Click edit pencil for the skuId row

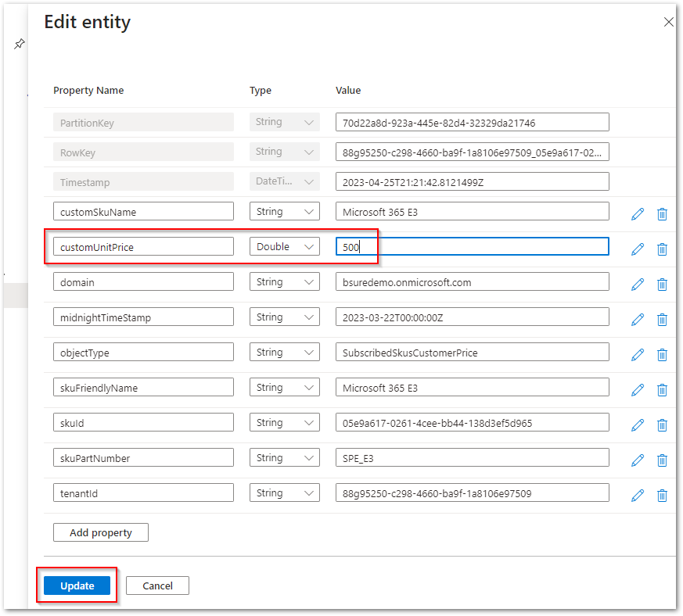[638, 424]
